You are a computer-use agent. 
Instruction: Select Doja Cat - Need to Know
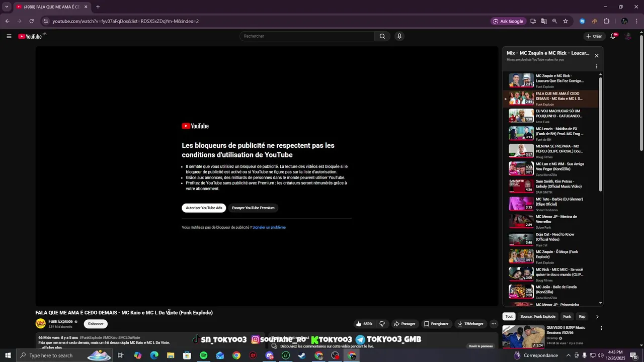click(551, 239)
